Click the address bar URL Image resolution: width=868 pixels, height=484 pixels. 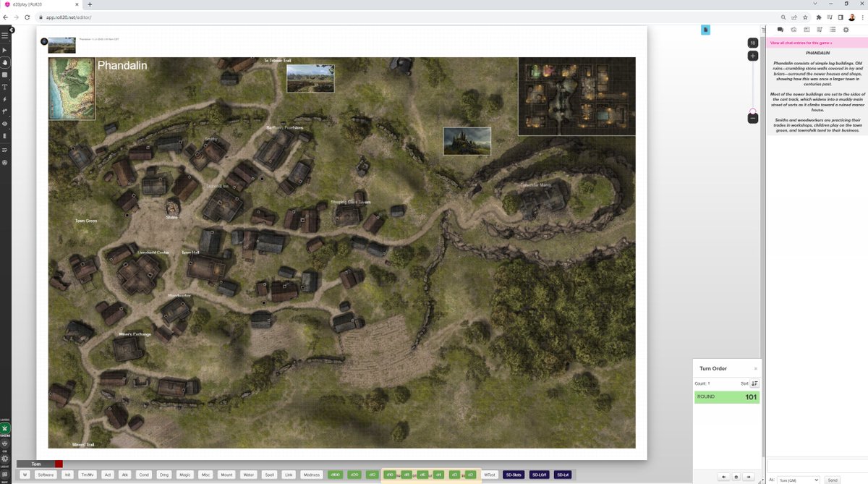coord(69,17)
